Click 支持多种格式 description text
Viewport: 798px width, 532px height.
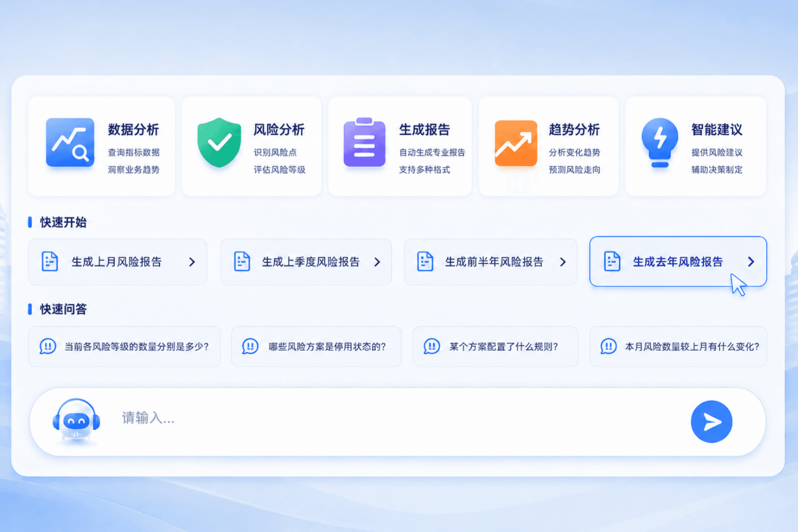tap(424, 169)
